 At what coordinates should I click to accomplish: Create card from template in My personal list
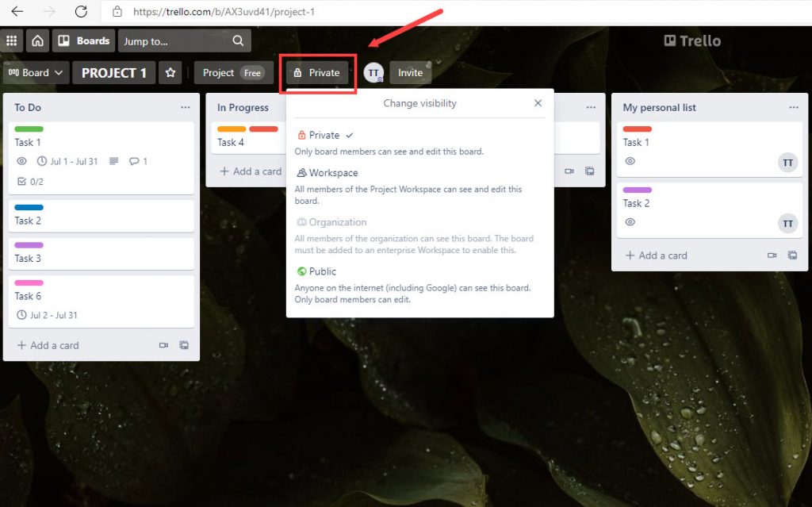(792, 255)
